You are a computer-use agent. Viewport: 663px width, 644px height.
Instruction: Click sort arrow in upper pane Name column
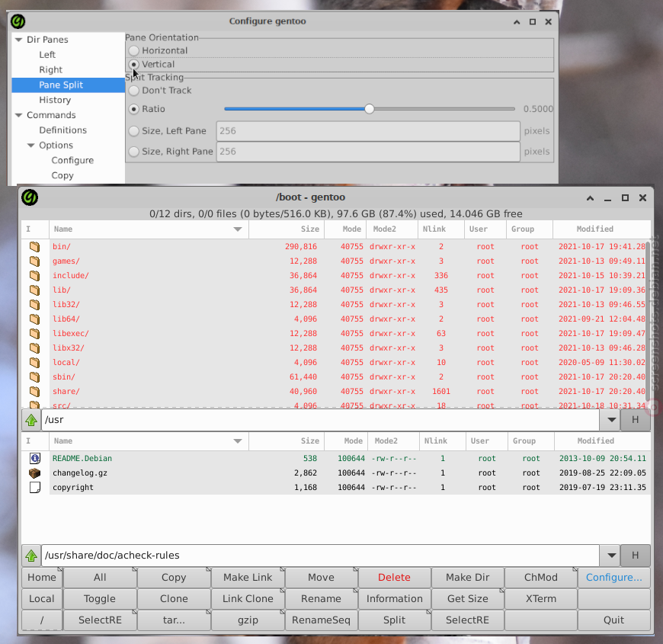click(238, 229)
